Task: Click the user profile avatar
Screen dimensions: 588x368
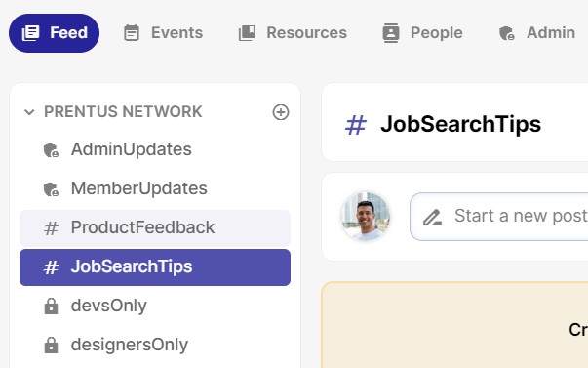Action: coord(366,217)
